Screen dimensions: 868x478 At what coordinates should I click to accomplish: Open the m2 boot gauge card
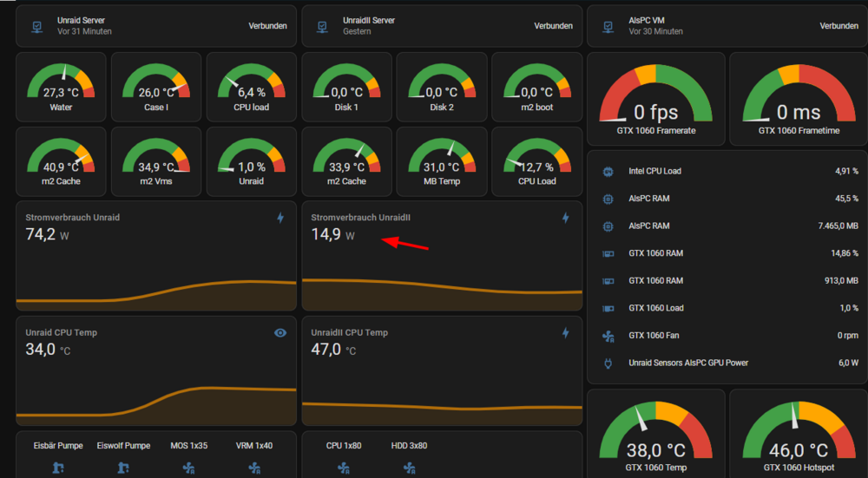pyautogui.click(x=537, y=87)
